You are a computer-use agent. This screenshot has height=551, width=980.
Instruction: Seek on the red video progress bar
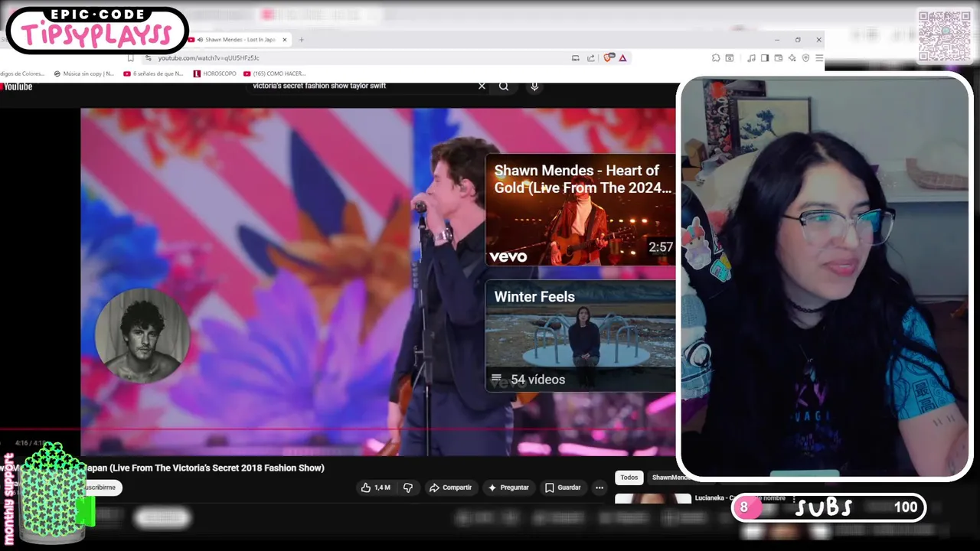(338, 429)
